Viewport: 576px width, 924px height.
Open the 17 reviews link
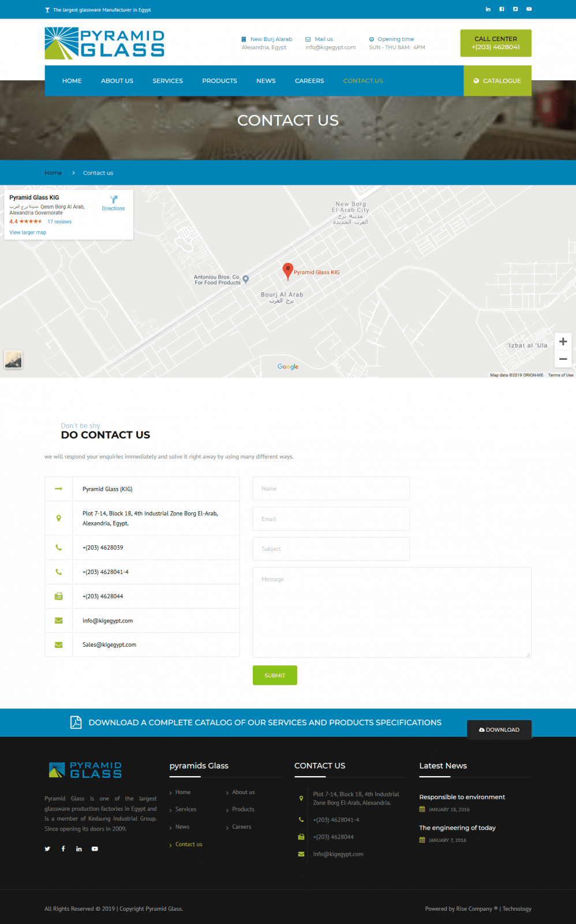coord(59,222)
